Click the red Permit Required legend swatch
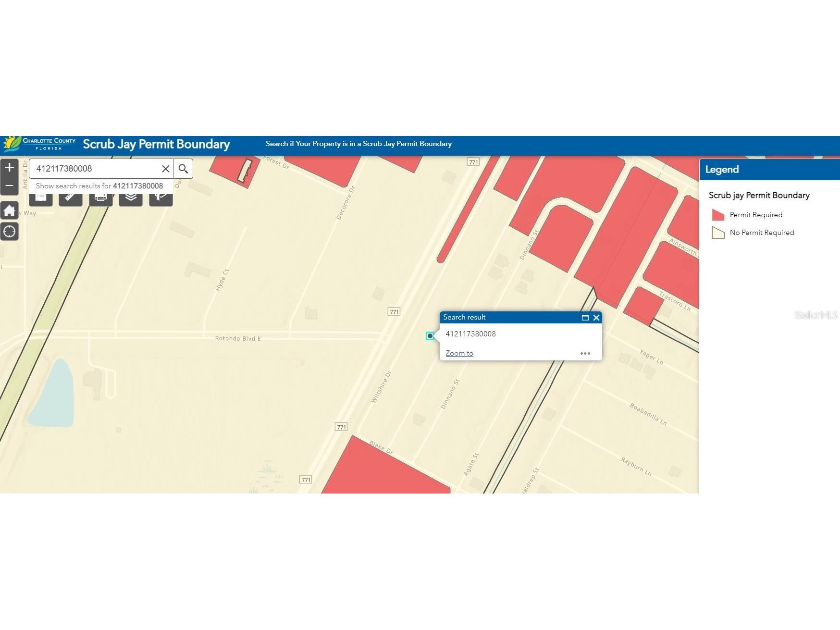Screen dimensions: 840x630 (718, 215)
